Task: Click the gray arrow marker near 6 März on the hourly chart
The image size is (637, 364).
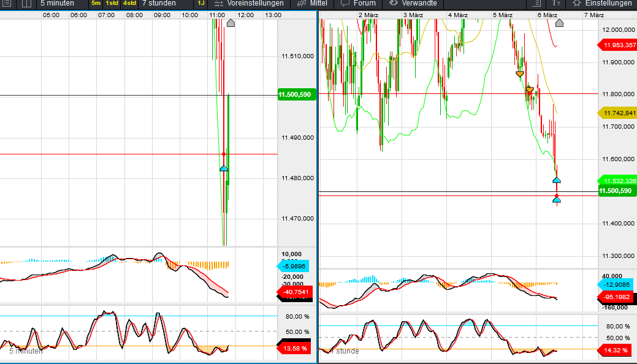Action: click(x=559, y=23)
